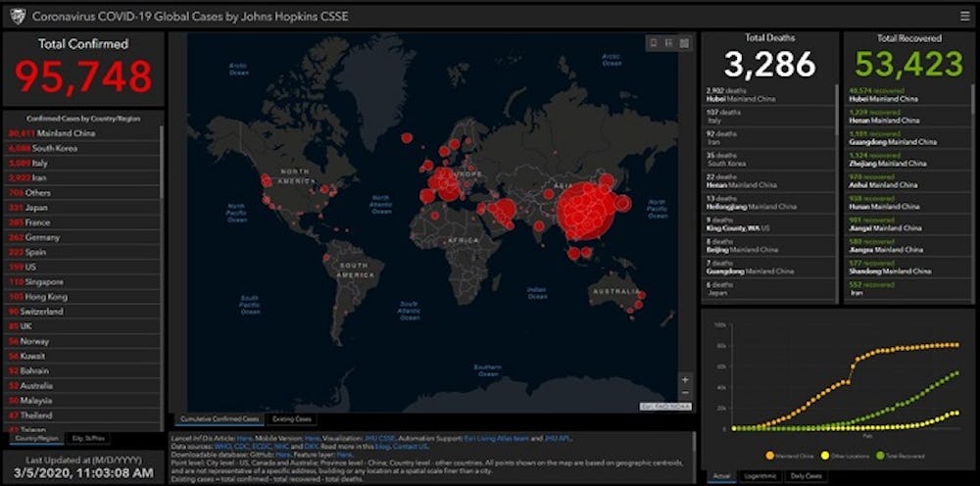The height and width of the screenshot is (486, 980).
Task: Select Zhejiang row in recovered list
Action: point(907,160)
